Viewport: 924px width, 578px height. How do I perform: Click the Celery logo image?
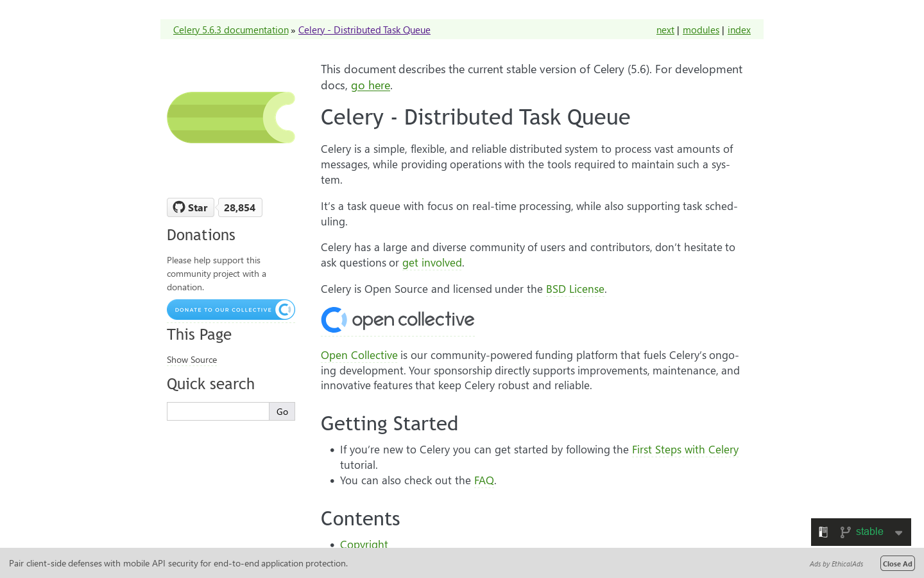click(231, 118)
